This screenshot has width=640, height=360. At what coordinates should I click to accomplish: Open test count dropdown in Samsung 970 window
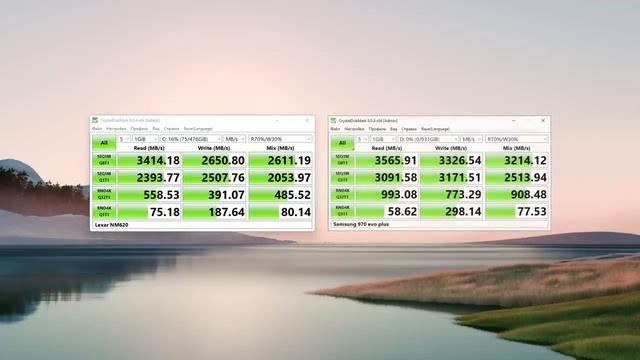(x=362, y=139)
